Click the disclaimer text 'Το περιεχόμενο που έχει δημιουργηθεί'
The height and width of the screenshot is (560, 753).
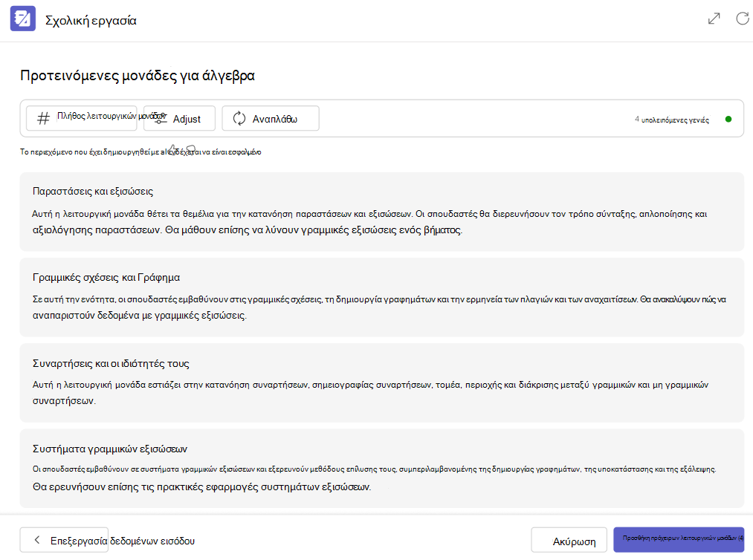[140, 152]
